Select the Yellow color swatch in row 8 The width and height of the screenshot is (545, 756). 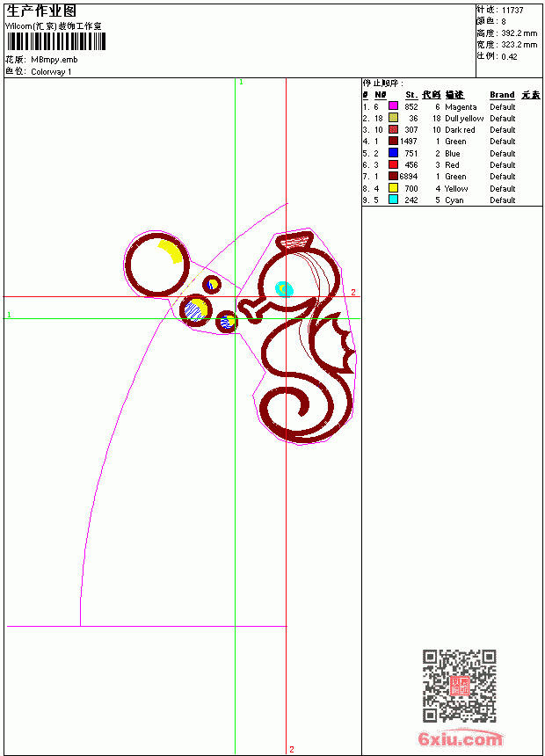click(x=393, y=188)
